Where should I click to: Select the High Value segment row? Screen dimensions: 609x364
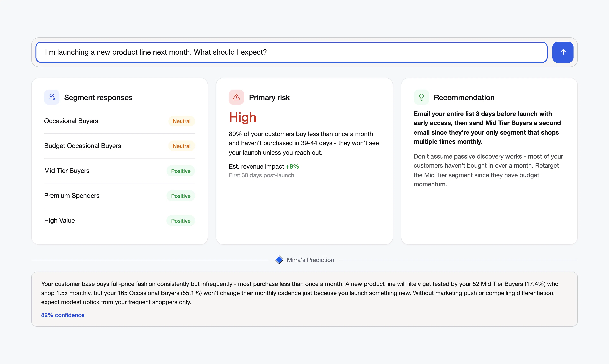(120, 220)
